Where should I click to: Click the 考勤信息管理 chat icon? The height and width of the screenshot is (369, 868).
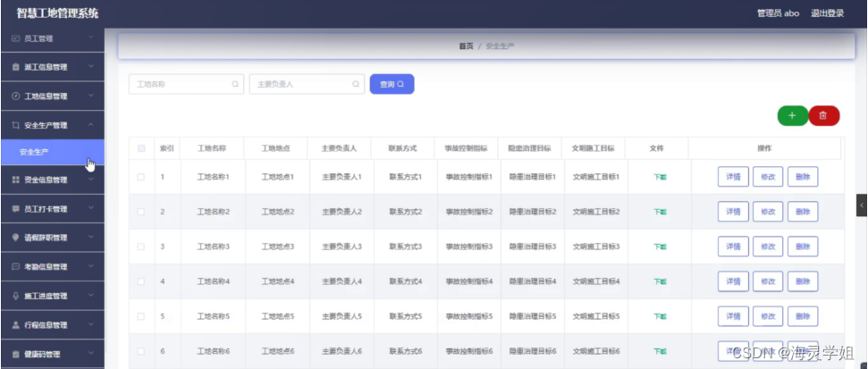(x=15, y=266)
